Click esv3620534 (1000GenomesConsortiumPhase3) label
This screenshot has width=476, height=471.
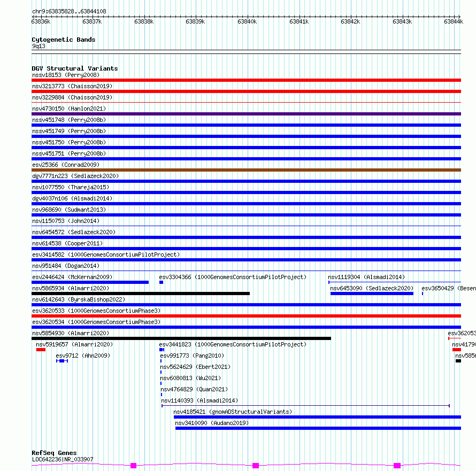click(96, 322)
